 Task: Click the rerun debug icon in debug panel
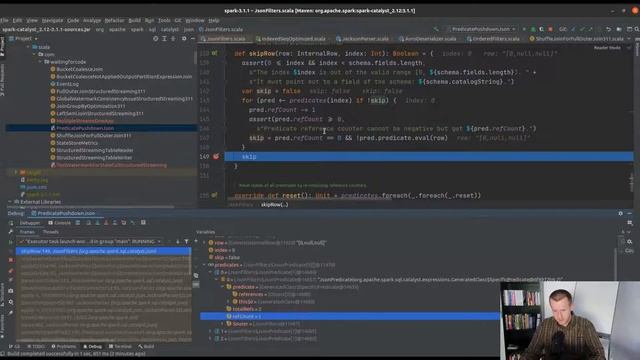click(11, 223)
